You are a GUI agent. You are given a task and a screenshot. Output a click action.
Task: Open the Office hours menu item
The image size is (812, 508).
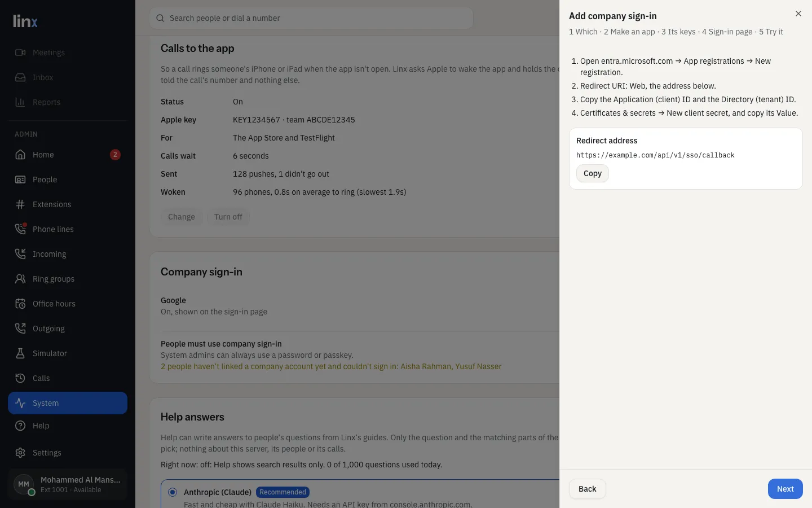pos(68,304)
